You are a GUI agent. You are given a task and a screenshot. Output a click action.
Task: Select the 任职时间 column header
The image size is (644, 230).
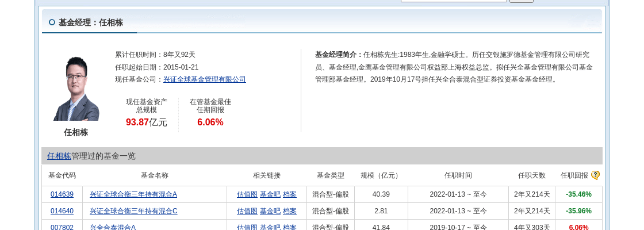458,175
